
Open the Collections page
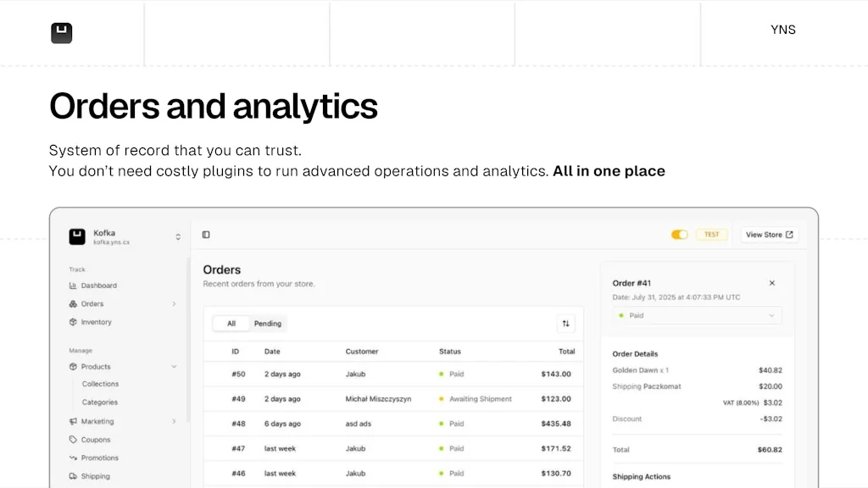(99, 384)
